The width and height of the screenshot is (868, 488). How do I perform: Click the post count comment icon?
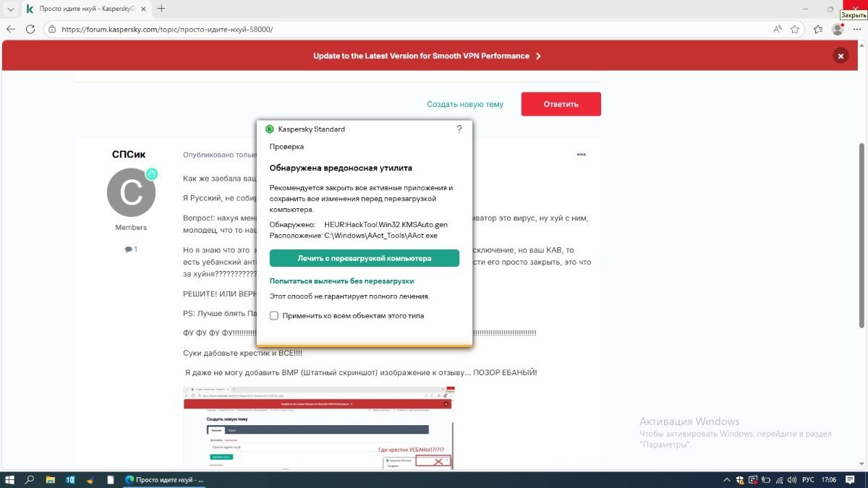(127, 249)
